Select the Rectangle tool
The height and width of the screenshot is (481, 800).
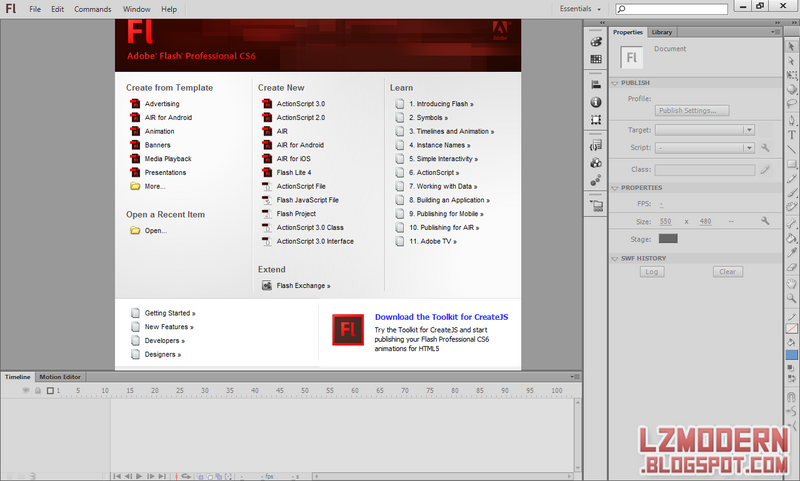(x=791, y=164)
